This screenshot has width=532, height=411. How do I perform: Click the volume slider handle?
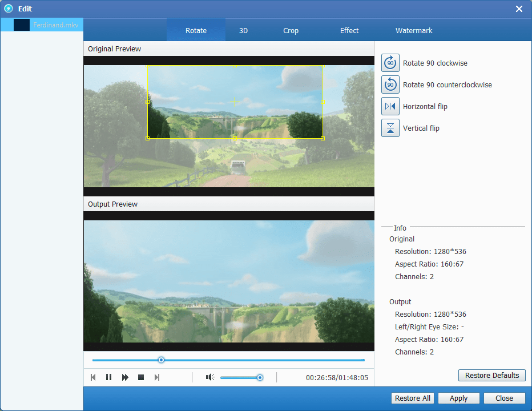click(260, 377)
